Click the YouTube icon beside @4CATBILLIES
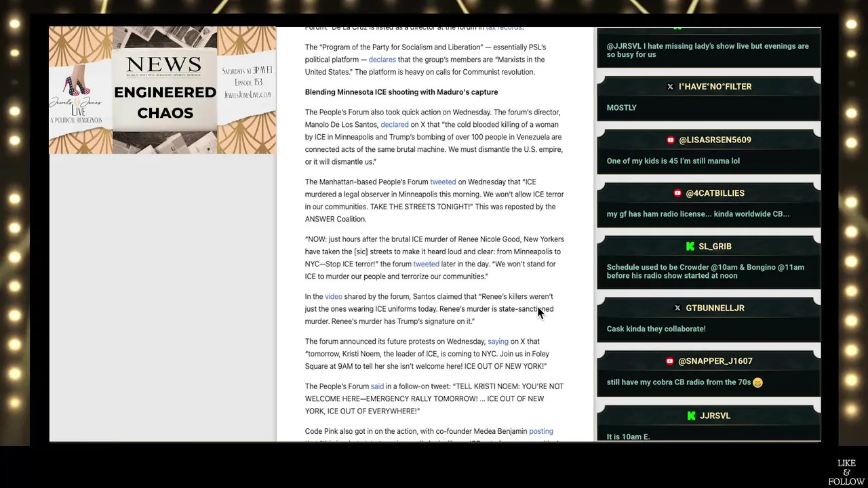Image resolution: width=868 pixels, height=488 pixels. point(677,193)
